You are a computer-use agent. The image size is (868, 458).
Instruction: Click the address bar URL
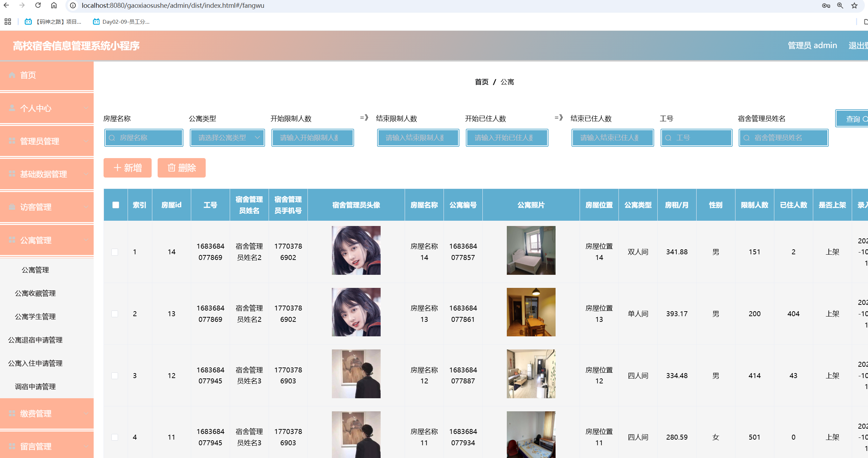173,5
